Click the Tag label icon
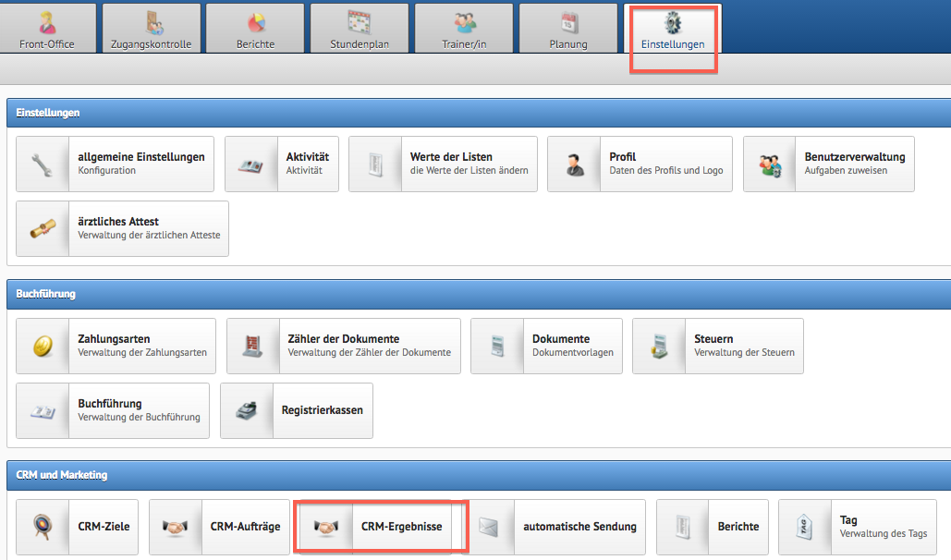 click(804, 528)
